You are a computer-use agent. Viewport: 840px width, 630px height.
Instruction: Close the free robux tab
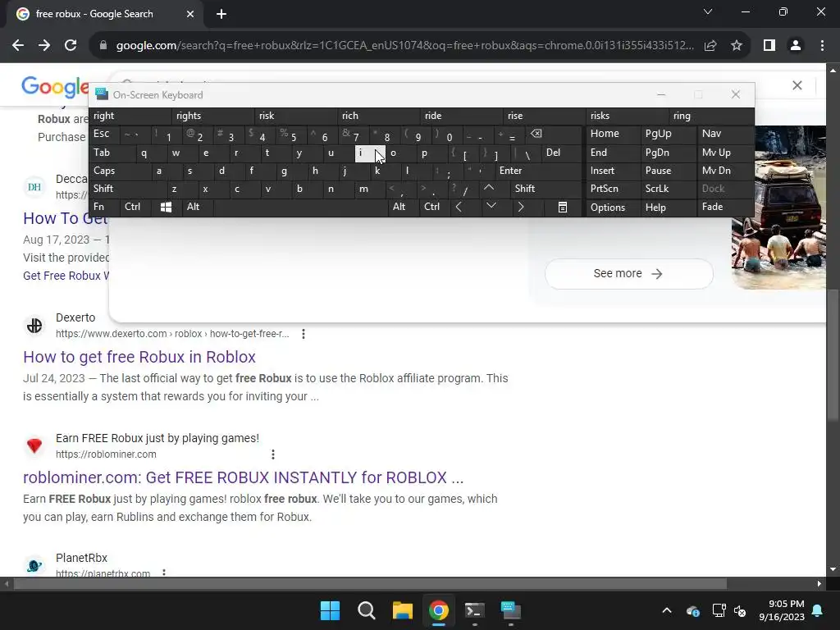point(190,14)
